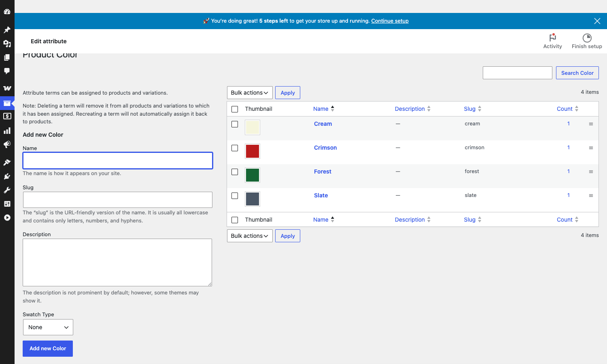The image size is (607, 364).
Task: Open the Media library sidebar icon
Action: 7,43
